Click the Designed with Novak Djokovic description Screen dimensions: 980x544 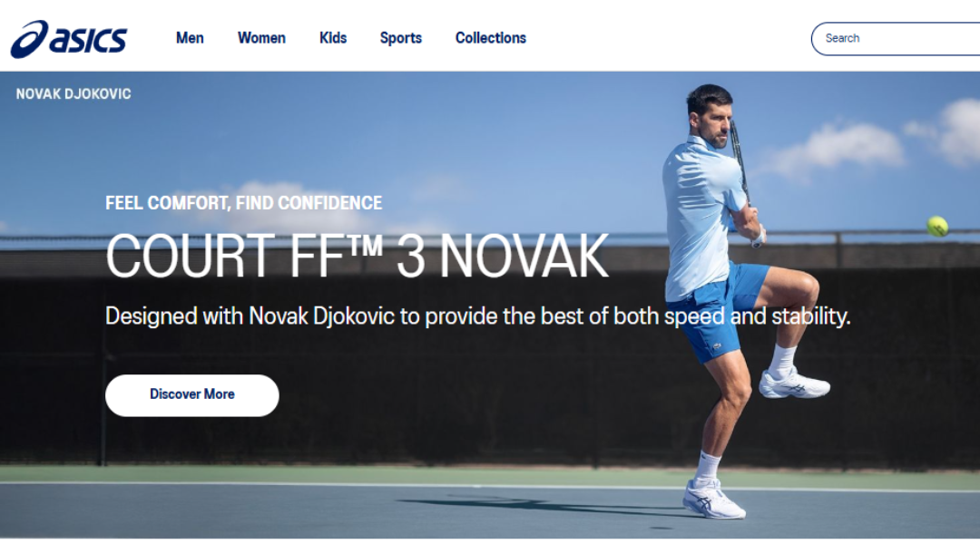tap(477, 316)
